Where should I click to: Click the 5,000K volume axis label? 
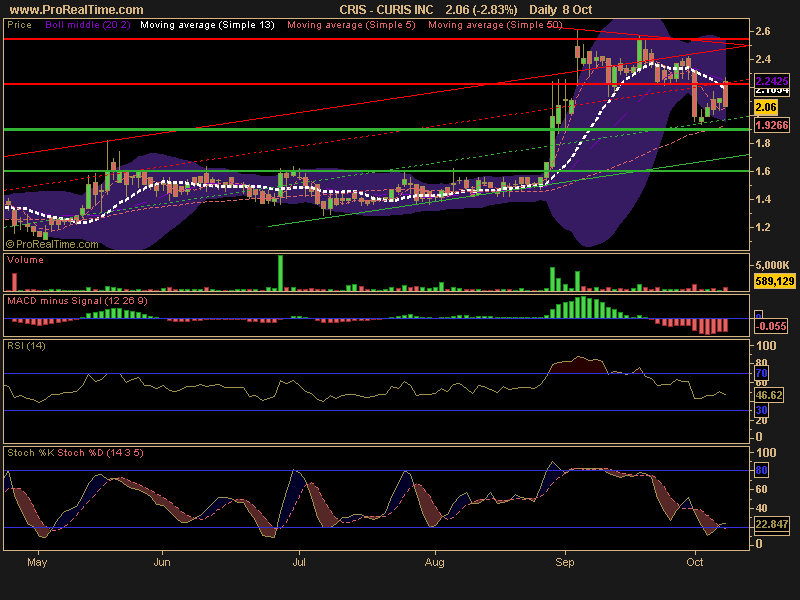tap(773, 265)
